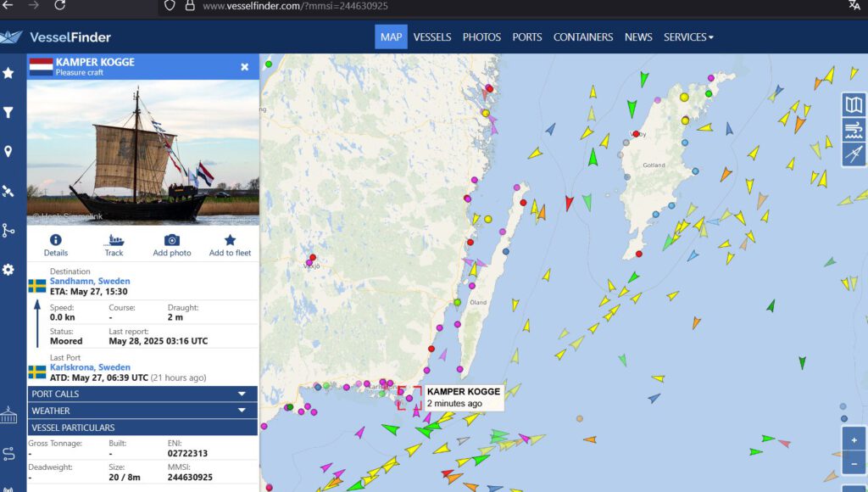Click the padlock site security icon
This screenshot has width=868, height=492.
coord(190,6)
